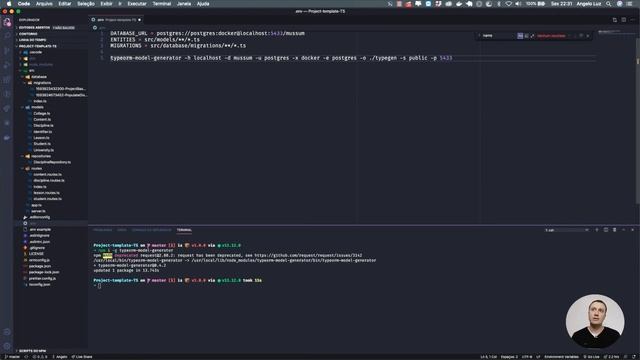This screenshot has height=360, width=640.
Task: Open the Ajuda menu
Action: [x=203, y=4]
